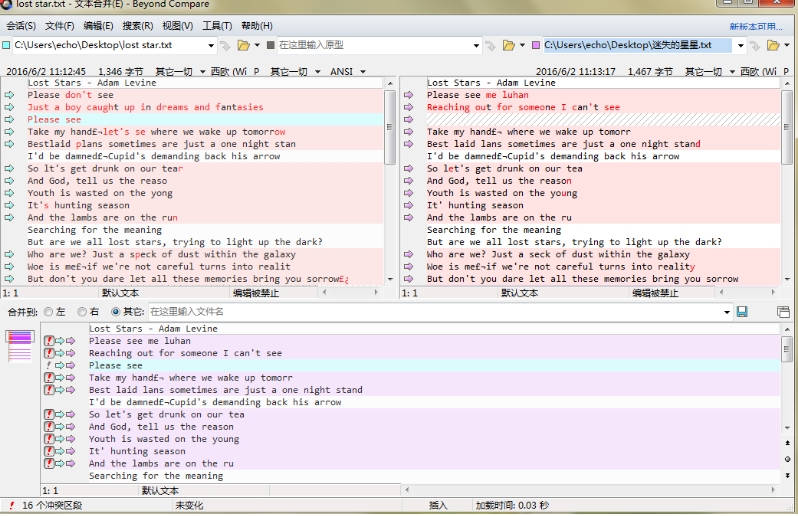
Task: Open the 工具(T) menu
Action: (x=217, y=26)
